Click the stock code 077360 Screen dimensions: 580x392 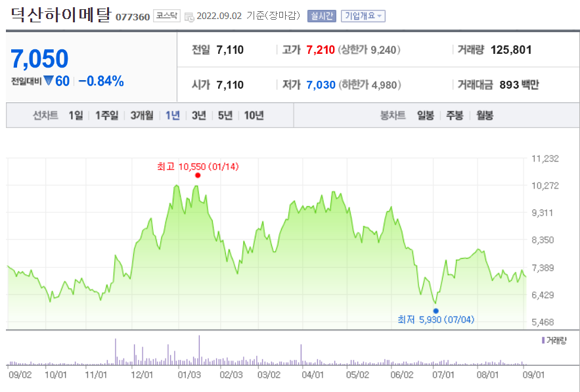(133, 17)
